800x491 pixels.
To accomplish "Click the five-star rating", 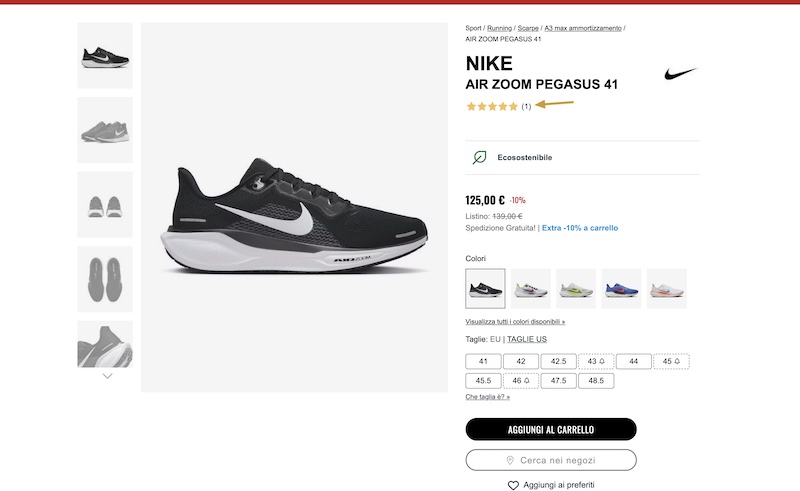I will 492,106.
